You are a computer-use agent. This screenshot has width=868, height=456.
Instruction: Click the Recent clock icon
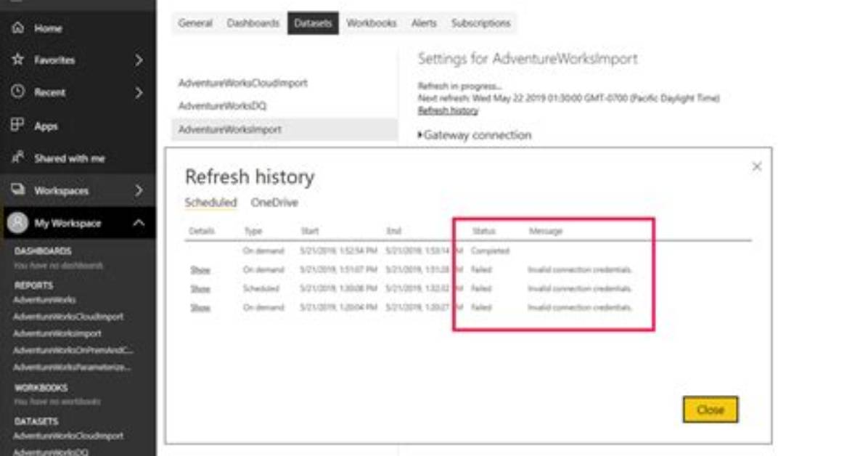(x=17, y=91)
